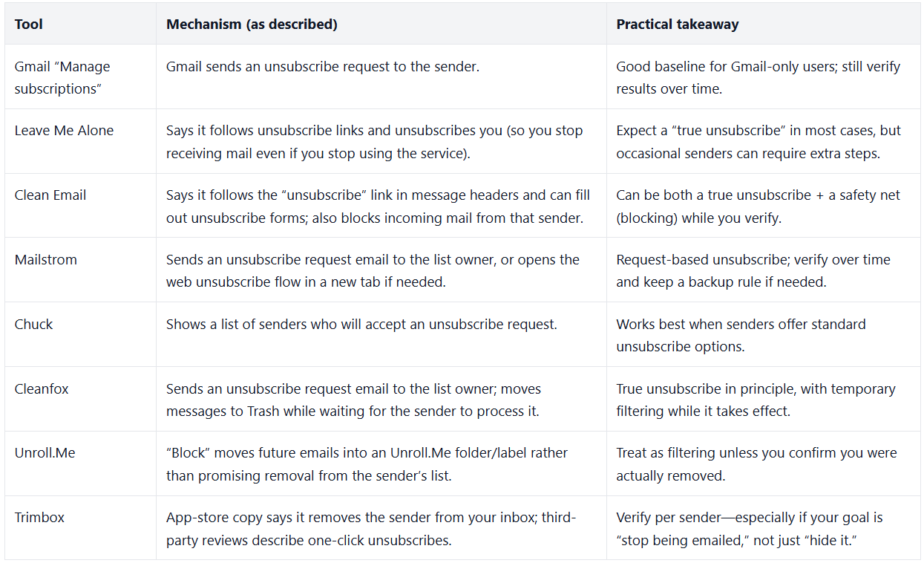Select the Gmail "Manage subscriptions" tool cell
Image resolution: width=924 pixels, height=563 pixels.
(x=62, y=77)
